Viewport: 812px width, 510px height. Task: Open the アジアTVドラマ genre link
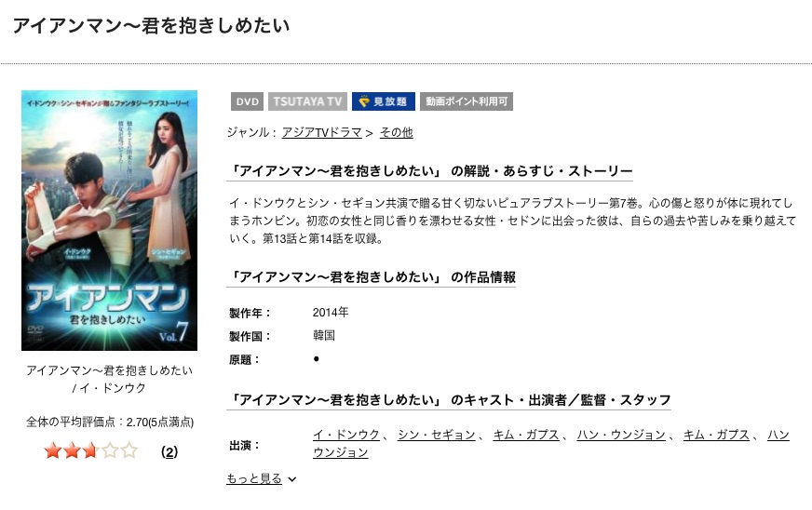click(x=321, y=132)
